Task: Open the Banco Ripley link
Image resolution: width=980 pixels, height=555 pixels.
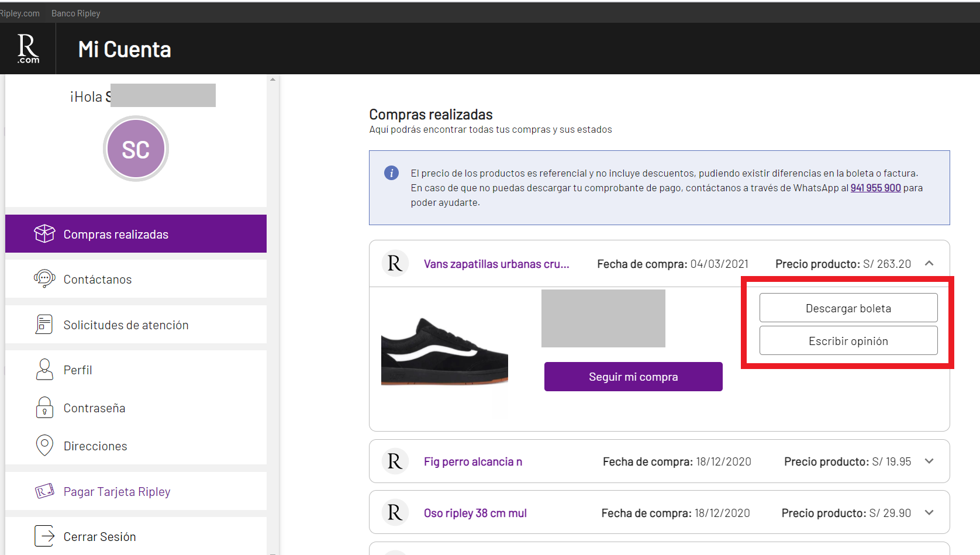Action: (x=76, y=13)
